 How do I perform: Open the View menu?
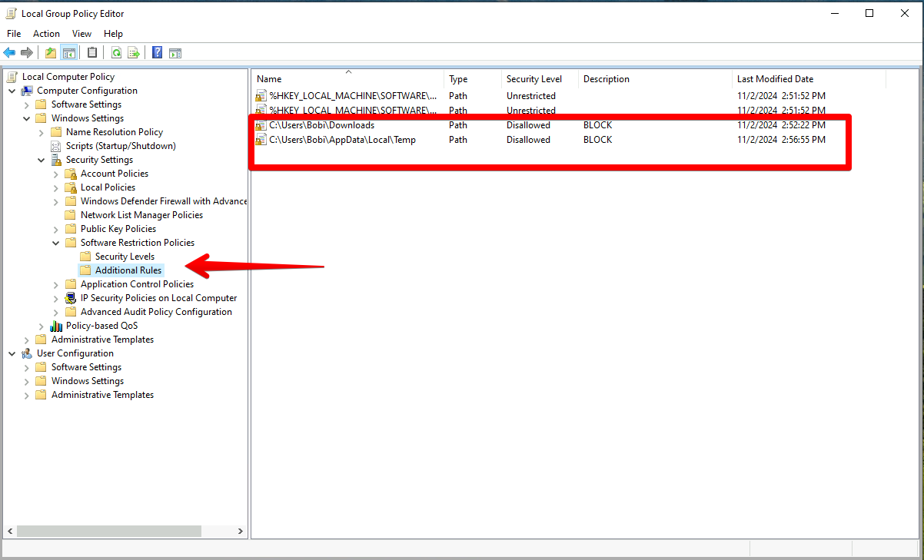tap(81, 34)
